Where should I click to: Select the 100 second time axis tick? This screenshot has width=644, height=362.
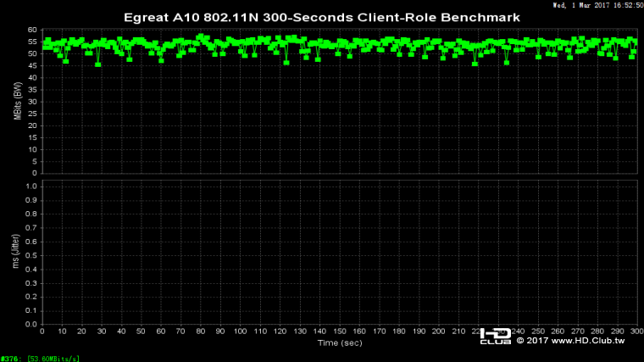pos(241,331)
